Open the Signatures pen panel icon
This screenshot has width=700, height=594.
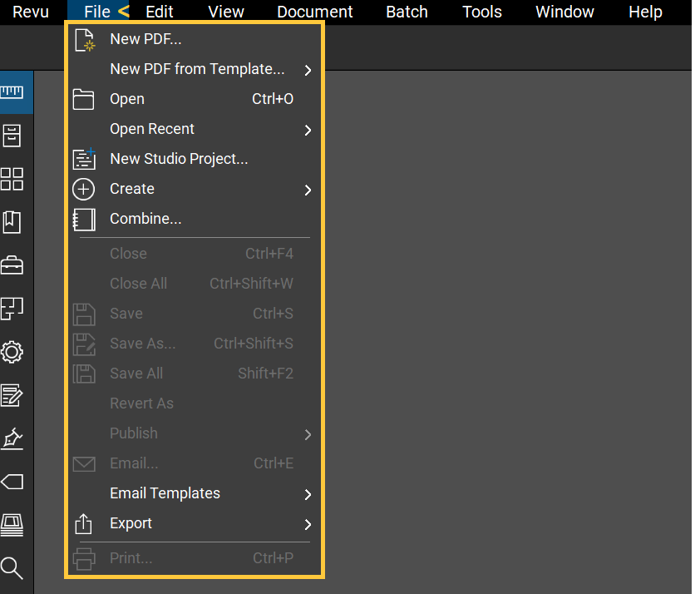tap(12, 438)
